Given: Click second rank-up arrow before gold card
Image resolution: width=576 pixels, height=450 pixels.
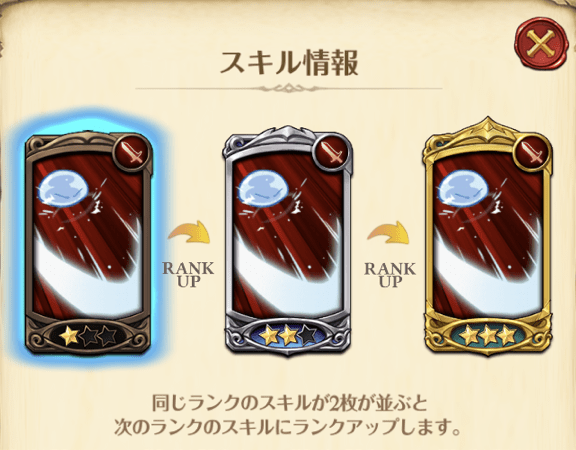Looking at the screenshot, I should (x=389, y=232).
